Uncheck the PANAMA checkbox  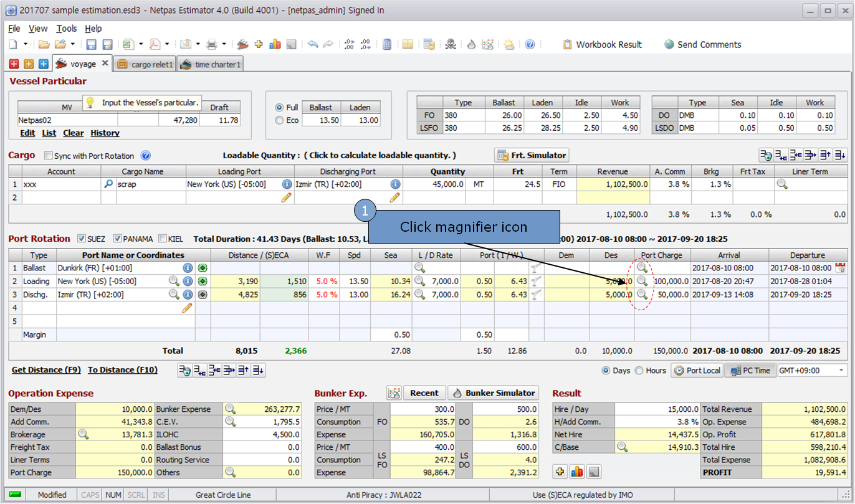(117, 239)
